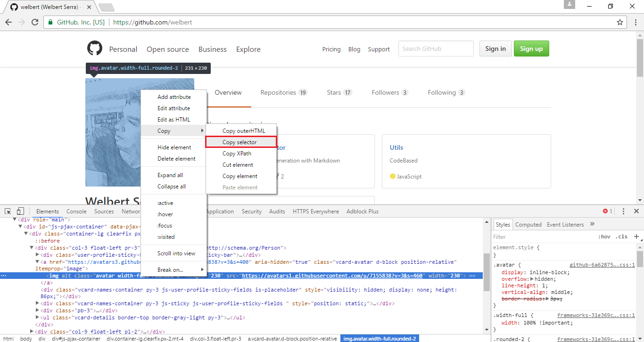Activate the DevTools inspect element picker
644x342 pixels.
coord(8,211)
